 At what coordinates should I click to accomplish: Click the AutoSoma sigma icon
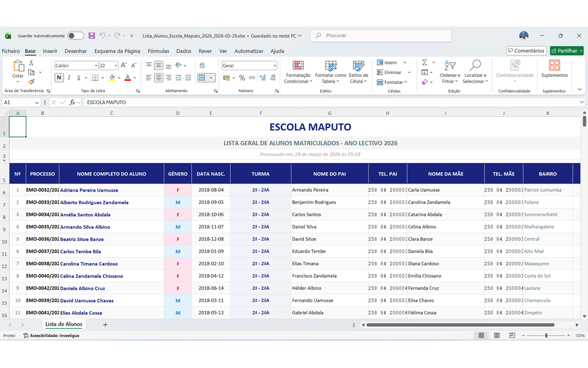424,62
